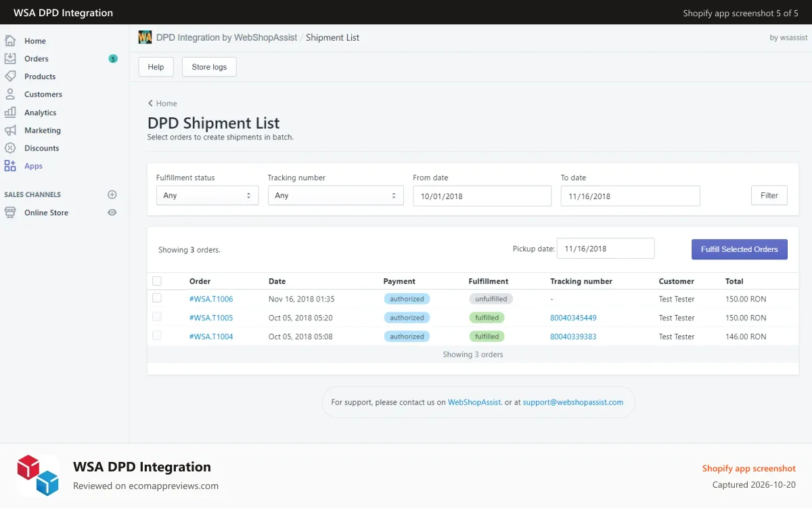
Task: Click the Orders inbox icon
Action: pyautogui.click(x=10, y=59)
